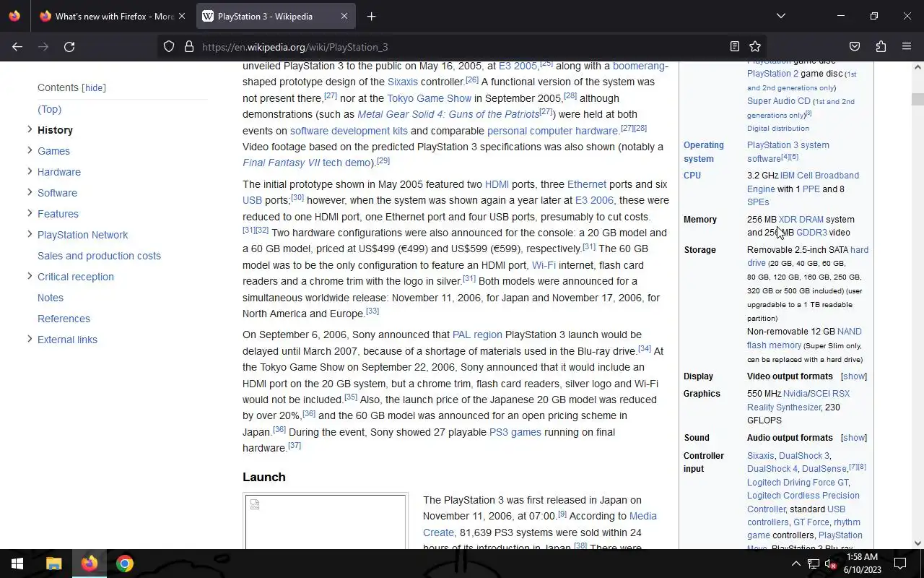
Task: Select the PlayStation 3 - Wikipedia tab
Action: click(x=275, y=16)
